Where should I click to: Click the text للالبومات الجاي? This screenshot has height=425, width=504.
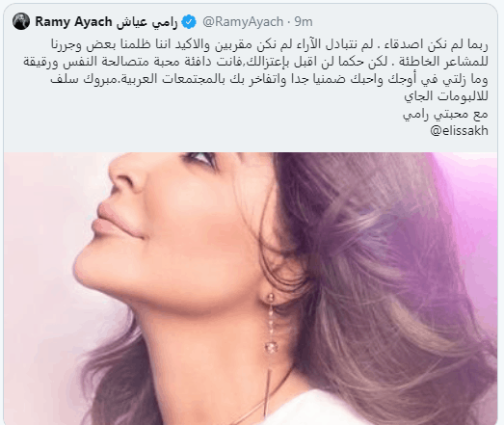tap(446, 96)
